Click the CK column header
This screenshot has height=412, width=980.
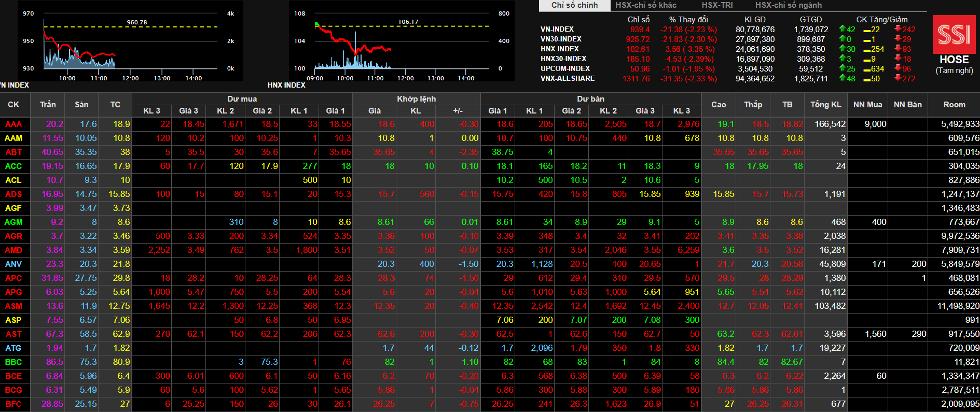(13, 105)
